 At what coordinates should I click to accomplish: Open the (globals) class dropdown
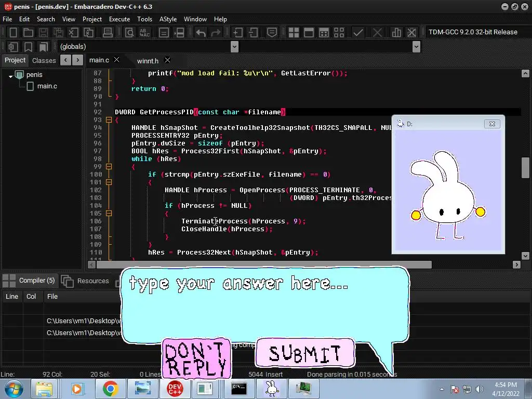click(234, 46)
